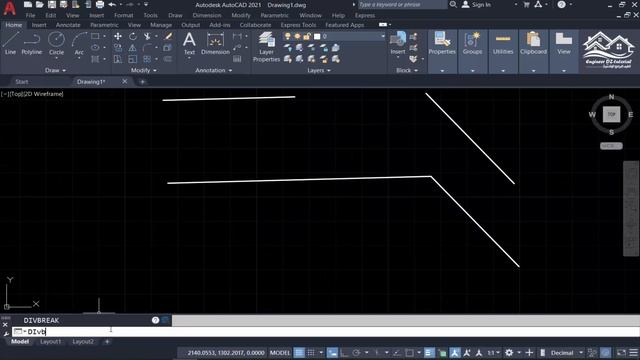Click the Undo arrow
The width and height of the screenshot is (640, 360).
pyautogui.click(x=112, y=4)
